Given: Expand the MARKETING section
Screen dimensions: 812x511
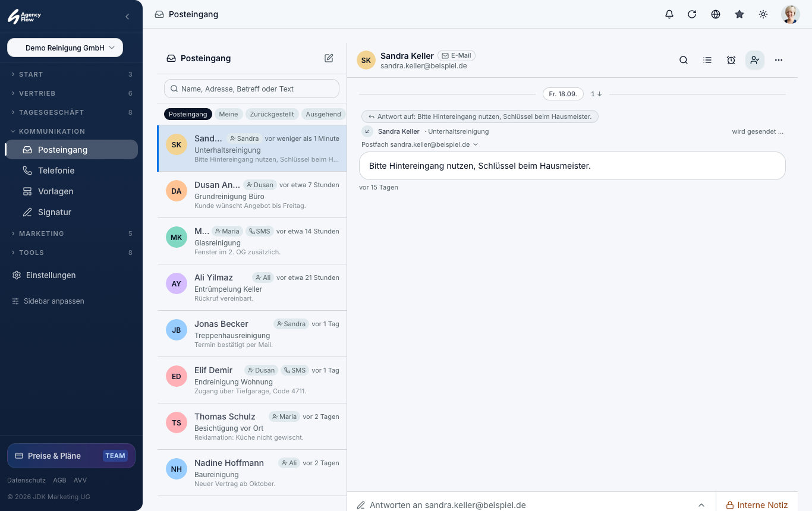Looking at the screenshot, I should coord(71,234).
